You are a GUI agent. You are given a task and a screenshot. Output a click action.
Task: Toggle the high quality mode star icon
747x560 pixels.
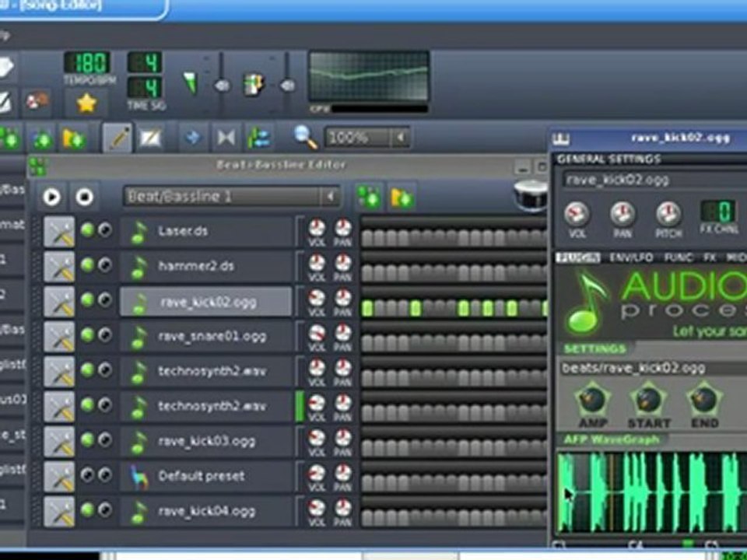pos(86,103)
